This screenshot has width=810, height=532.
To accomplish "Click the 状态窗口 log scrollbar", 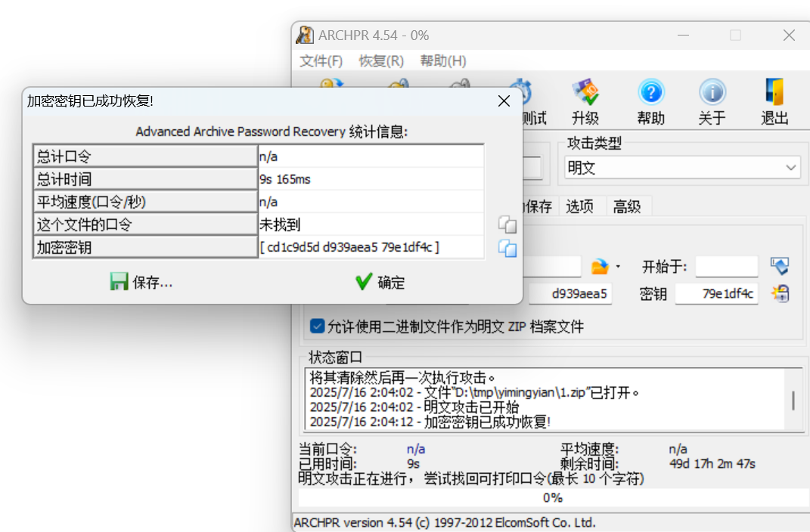I will [793, 400].
